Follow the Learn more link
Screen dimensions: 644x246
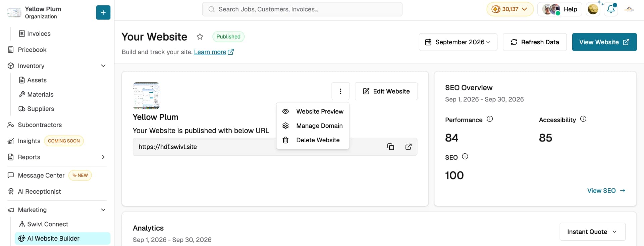coord(214,52)
